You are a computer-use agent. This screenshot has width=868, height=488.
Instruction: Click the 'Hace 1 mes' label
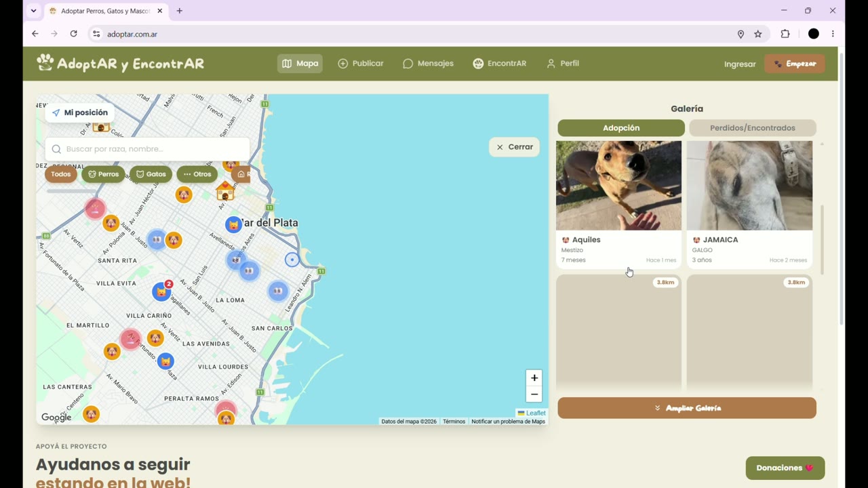(x=661, y=260)
